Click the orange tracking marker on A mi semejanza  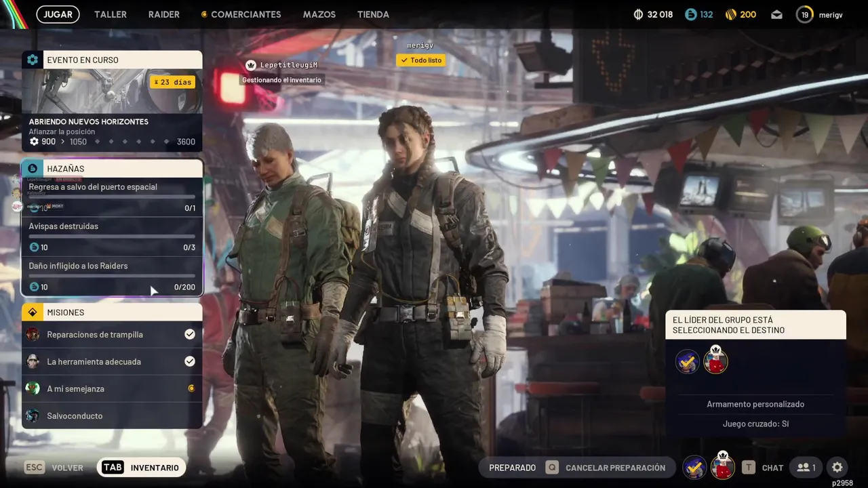click(191, 388)
